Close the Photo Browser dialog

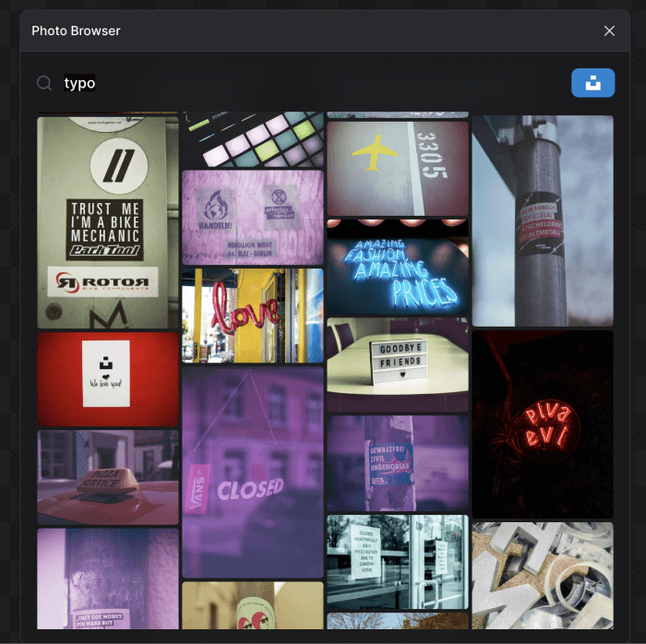coord(609,30)
